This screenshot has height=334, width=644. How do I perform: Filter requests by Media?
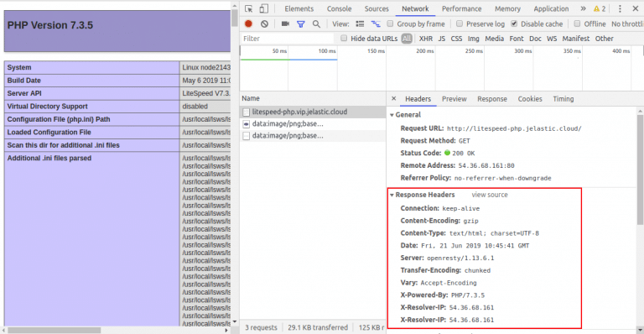pos(494,39)
